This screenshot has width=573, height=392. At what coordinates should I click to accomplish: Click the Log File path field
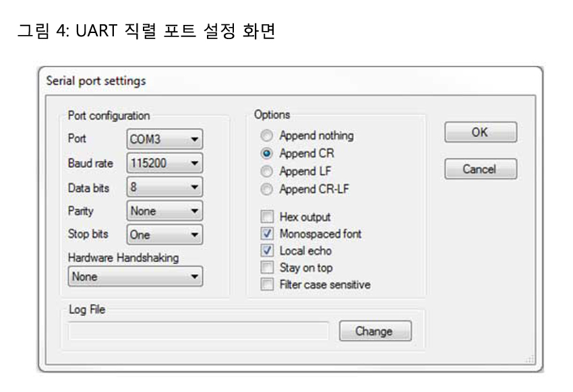(x=198, y=331)
